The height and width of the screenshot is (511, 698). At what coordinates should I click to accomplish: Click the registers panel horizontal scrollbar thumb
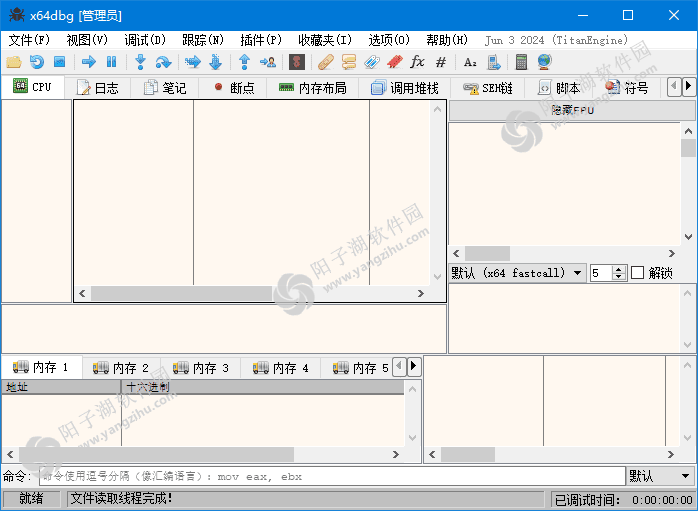coord(487,253)
